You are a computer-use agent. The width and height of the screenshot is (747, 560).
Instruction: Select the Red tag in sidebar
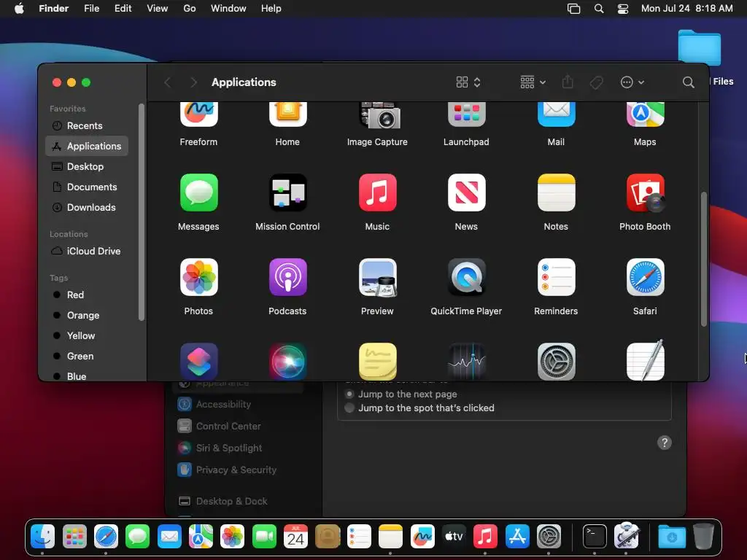point(87,295)
